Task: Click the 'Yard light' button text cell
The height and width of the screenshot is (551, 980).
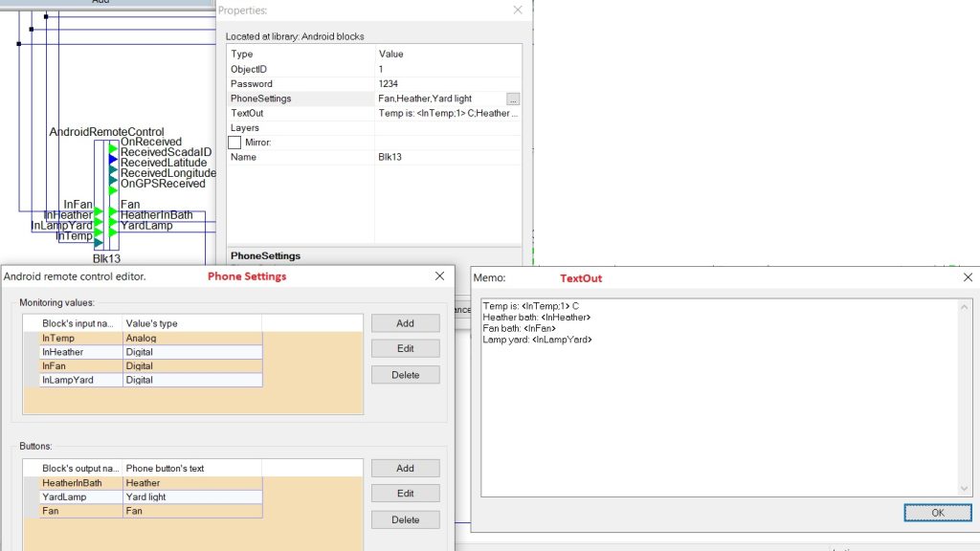Action: (x=191, y=496)
